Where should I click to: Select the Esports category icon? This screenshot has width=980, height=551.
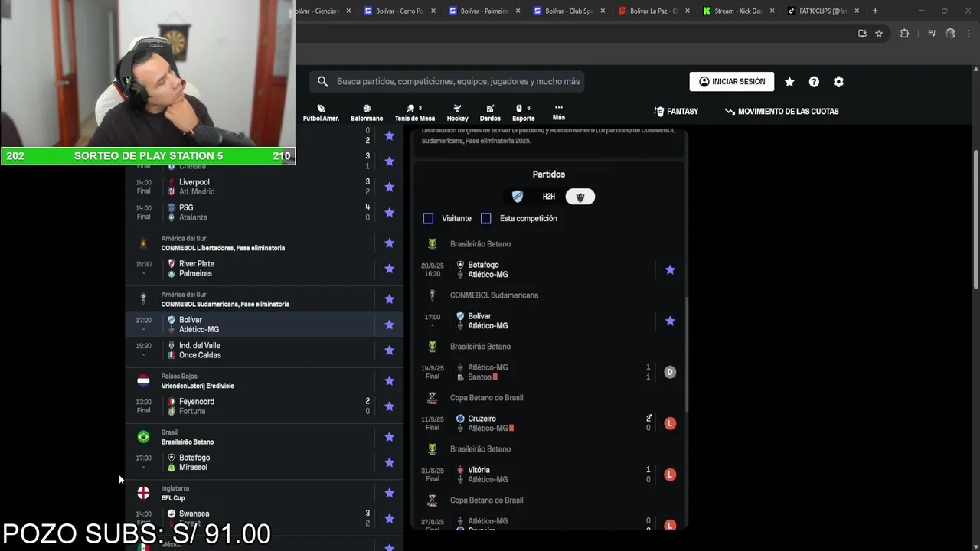coord(524,112)
